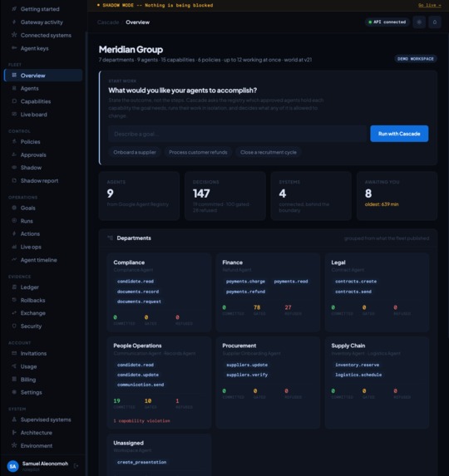Click the Gateway activity icon
Viewport: 449px width, 476px height.
pos(14,22)
